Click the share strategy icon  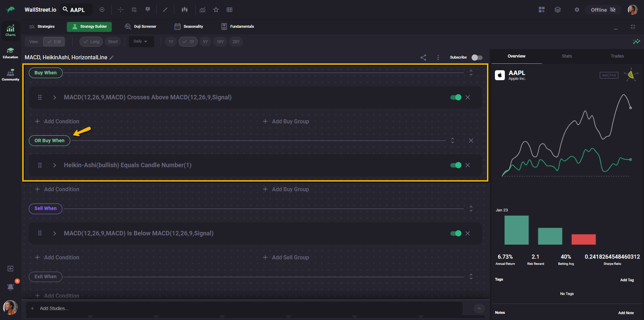pos(423,58)
